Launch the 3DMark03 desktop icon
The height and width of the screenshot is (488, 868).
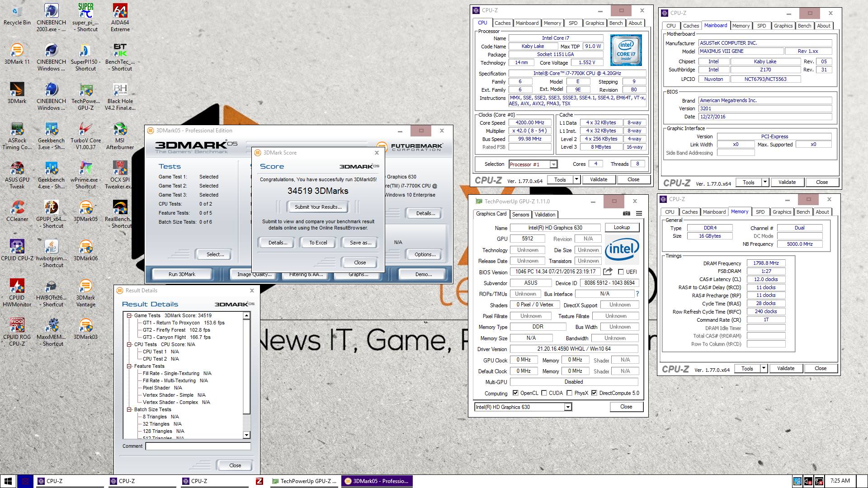pos(86,328)
